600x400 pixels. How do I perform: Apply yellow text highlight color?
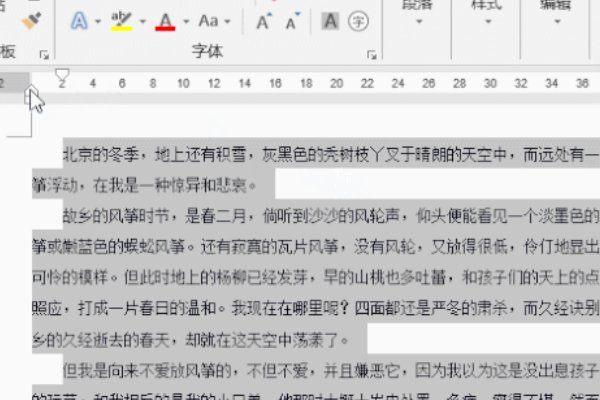[121, 21]
